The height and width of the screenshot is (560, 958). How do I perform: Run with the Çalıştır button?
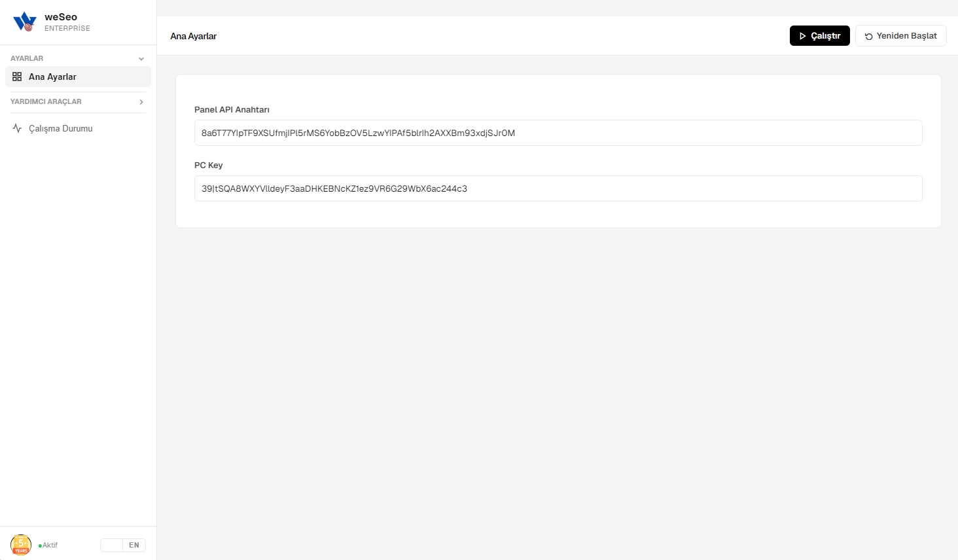[819, 36]
